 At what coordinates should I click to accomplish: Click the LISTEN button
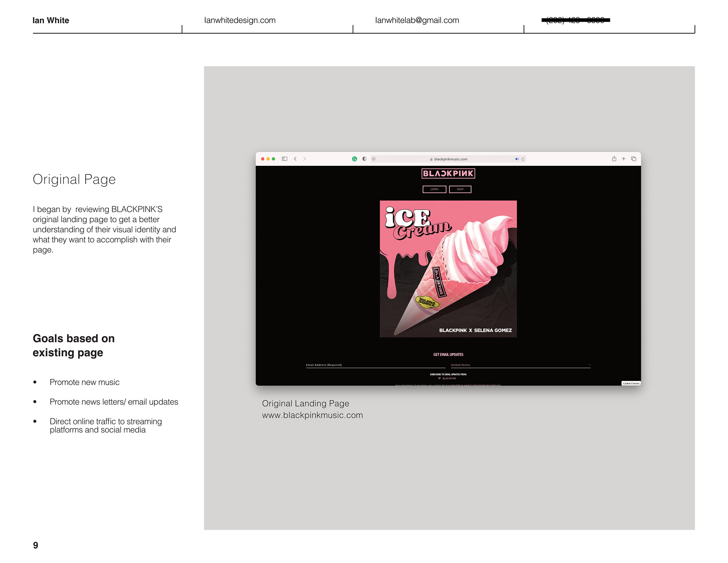435,189
